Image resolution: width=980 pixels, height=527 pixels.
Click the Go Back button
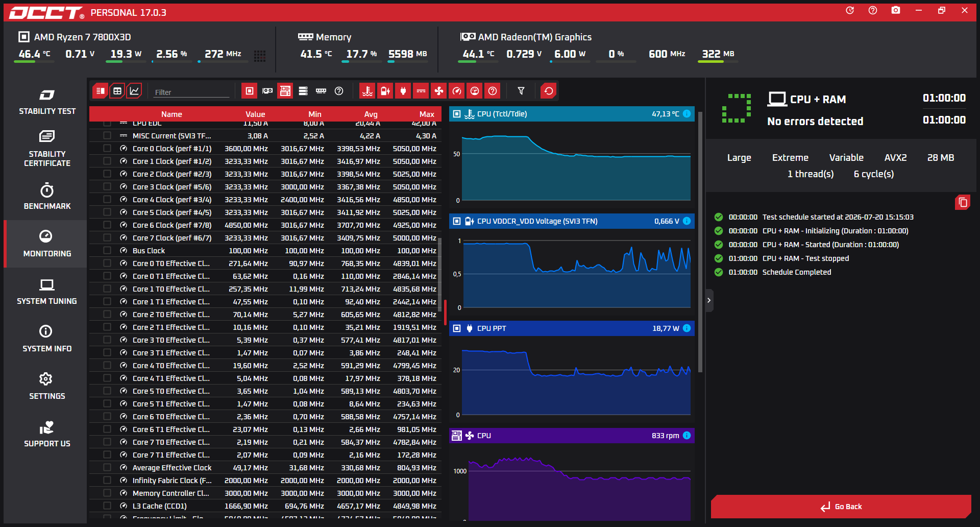coord(841,507)
